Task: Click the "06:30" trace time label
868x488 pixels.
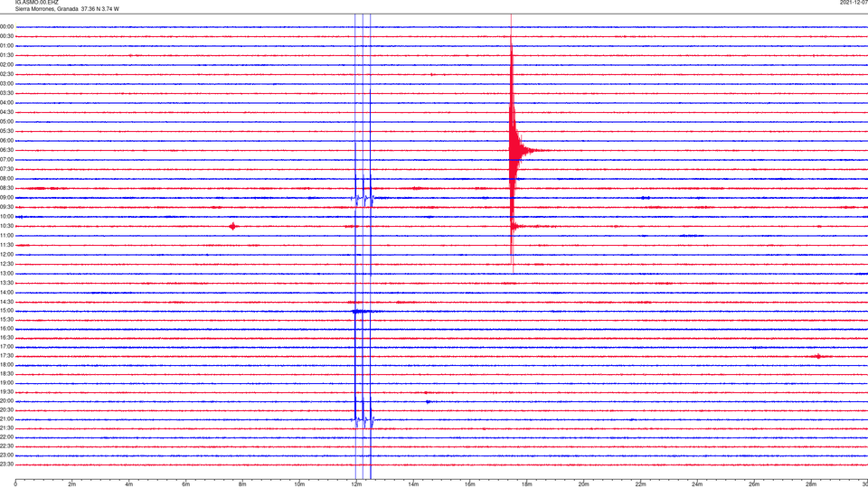Action: [x=6, y=150]
